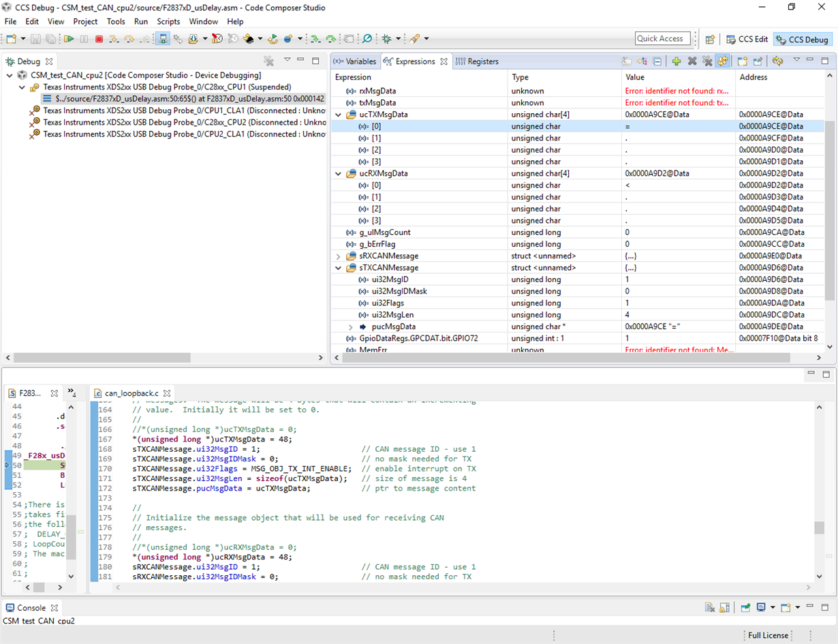Open the Debug launch dropdown arrow
The width and height of the screenshot is (838, 644).
click(x=398, y=39)
